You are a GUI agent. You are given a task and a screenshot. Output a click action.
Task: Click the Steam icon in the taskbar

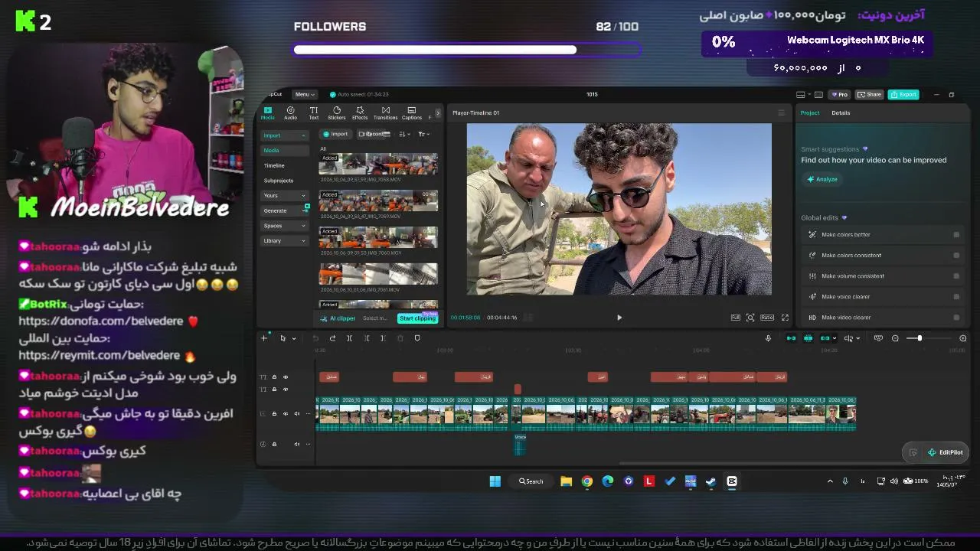[710, 481]
